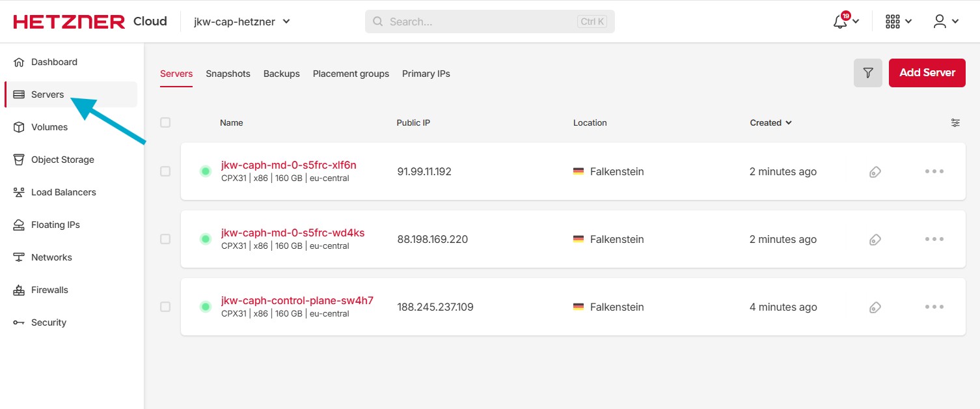Click the filter funnel icon
Viewport: 980px width, 409px height.
[867, 73]
